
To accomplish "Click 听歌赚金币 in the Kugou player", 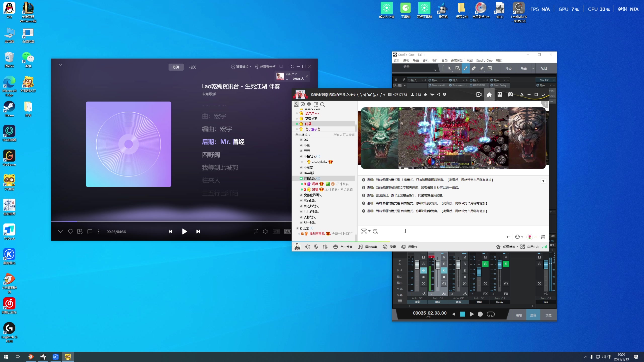I will click(x=265, y=67).
